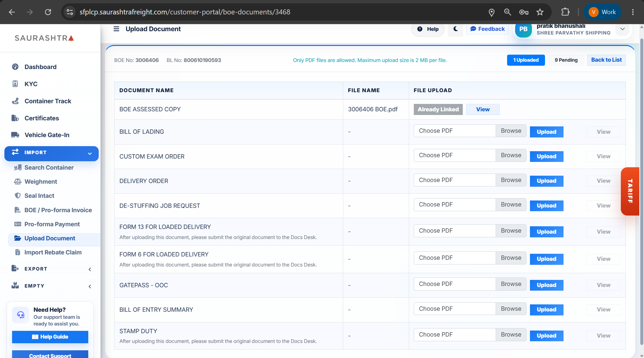Upload the Bill of Lading document
Screen dimensions: 644x358
[x=546, y=132]
